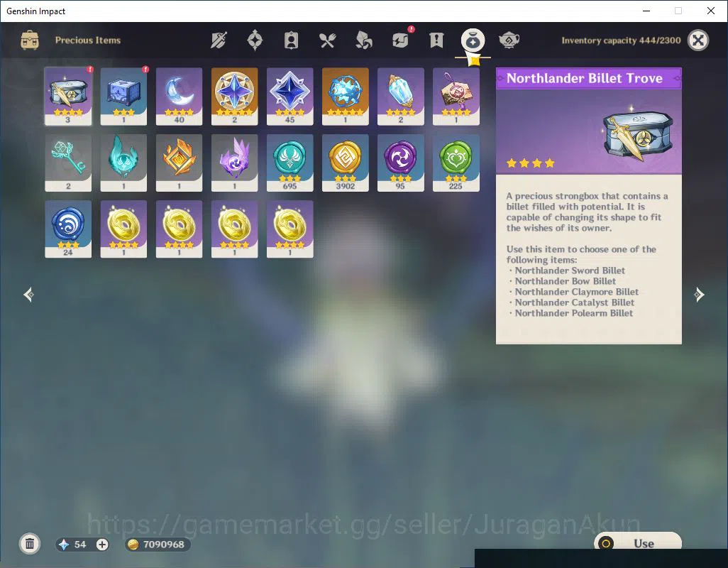Open the Materials tab icon
Screen dimensions: 728x568
pos(363,40)
